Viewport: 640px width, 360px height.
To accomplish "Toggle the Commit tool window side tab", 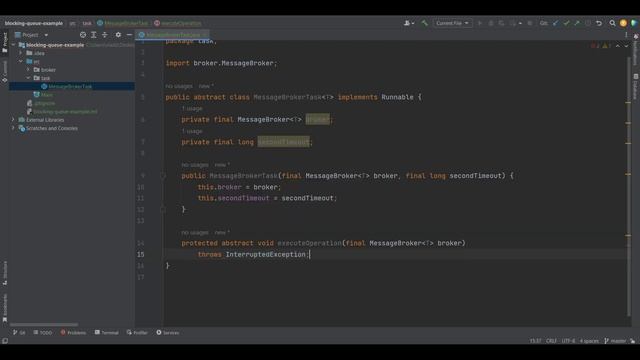I will (4, 71).
